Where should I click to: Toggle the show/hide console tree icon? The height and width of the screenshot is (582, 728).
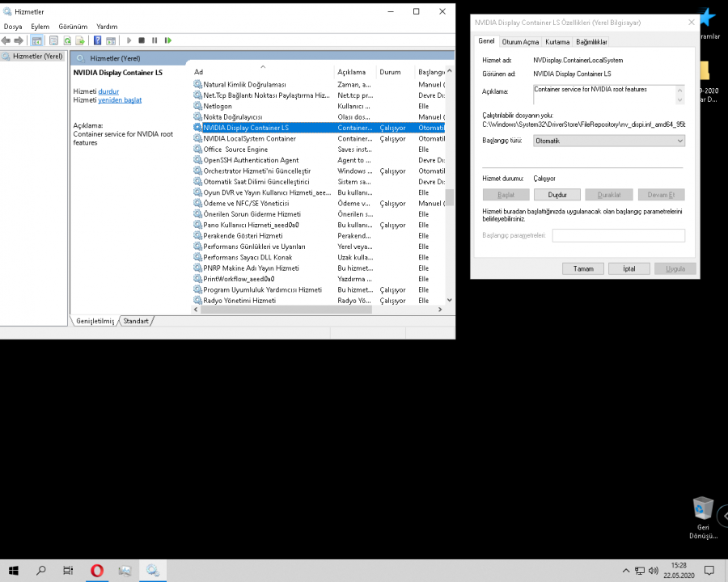(x=36, y=41)
